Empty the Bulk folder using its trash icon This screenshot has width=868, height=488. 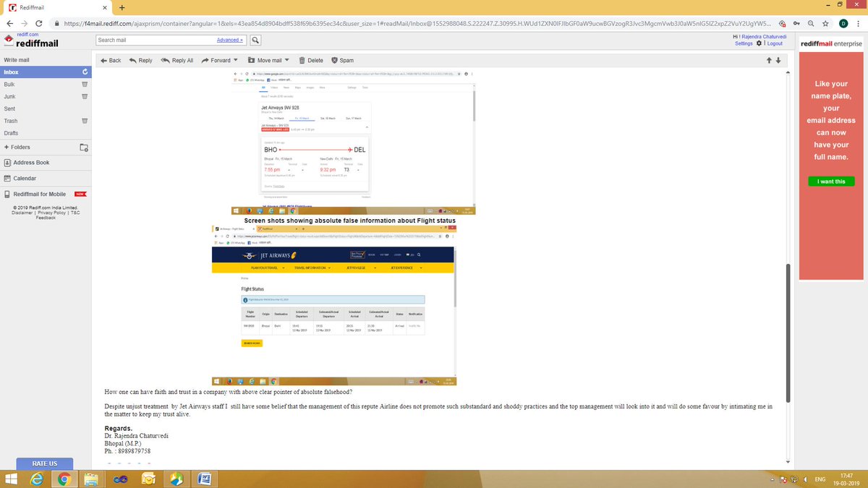(84, 85)
